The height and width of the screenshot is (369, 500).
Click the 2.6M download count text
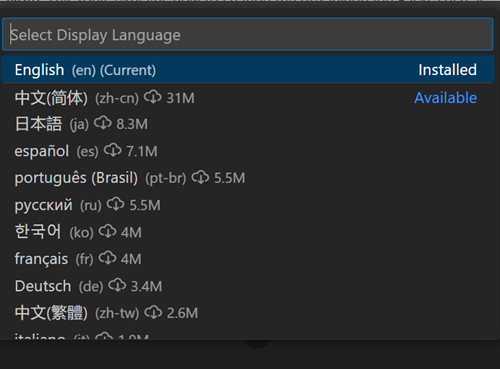(182, 313)
